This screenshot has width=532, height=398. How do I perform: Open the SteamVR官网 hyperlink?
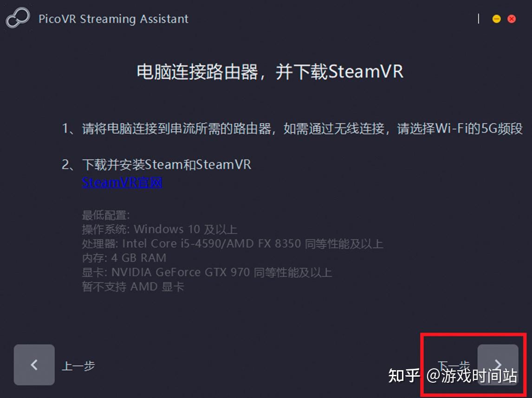(122, 182)
